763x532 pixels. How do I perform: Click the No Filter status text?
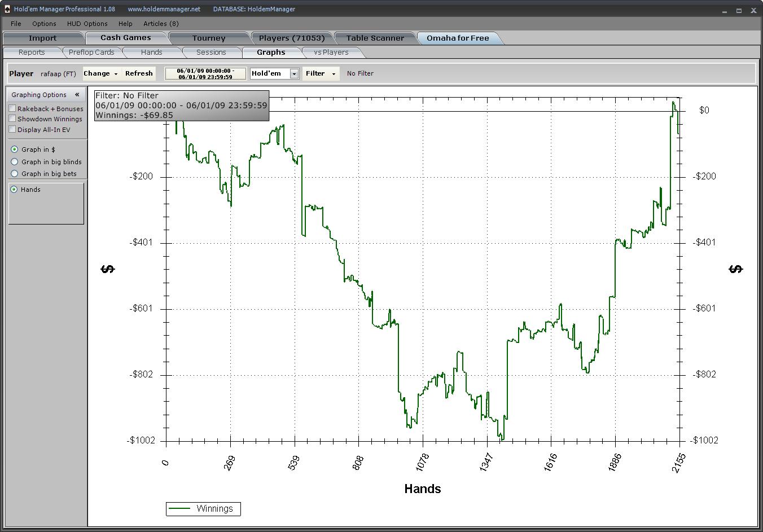pos(360,73)
